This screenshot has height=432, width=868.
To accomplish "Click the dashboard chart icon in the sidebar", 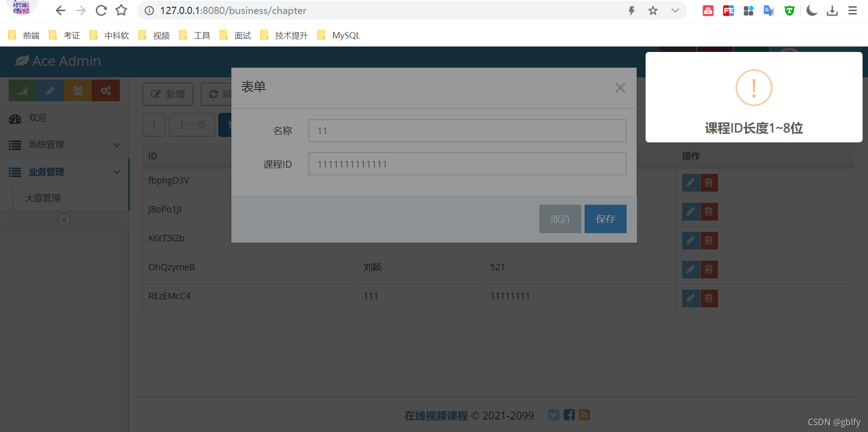I will tap(22, 90).
